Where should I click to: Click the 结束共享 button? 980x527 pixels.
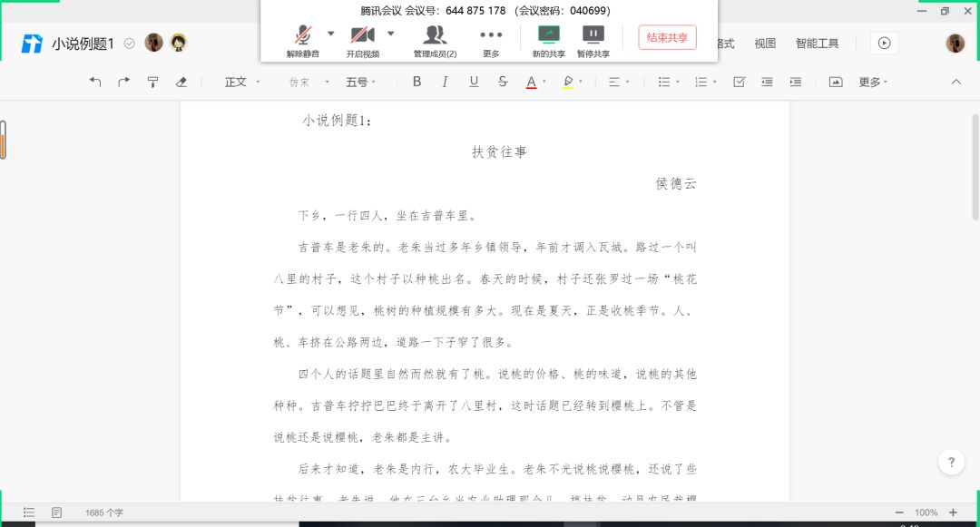667,37
